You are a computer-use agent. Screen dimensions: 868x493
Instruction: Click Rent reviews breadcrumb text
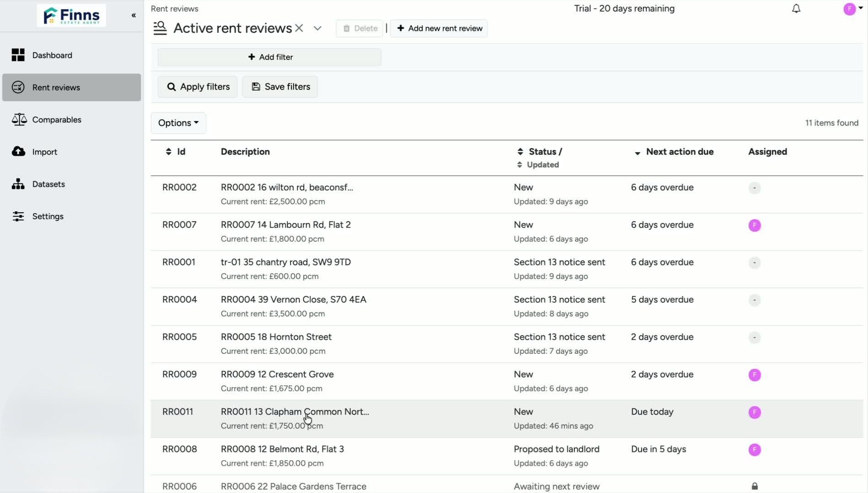[175, 9]
